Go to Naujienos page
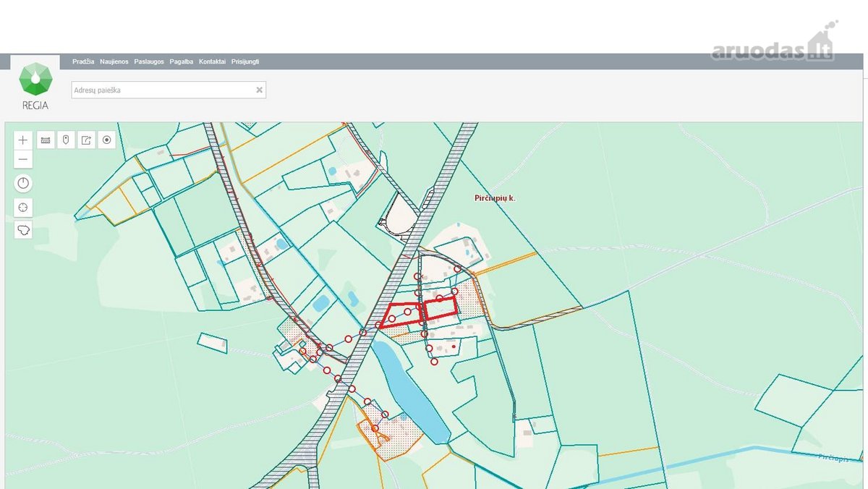 click(x=114, y=62)
